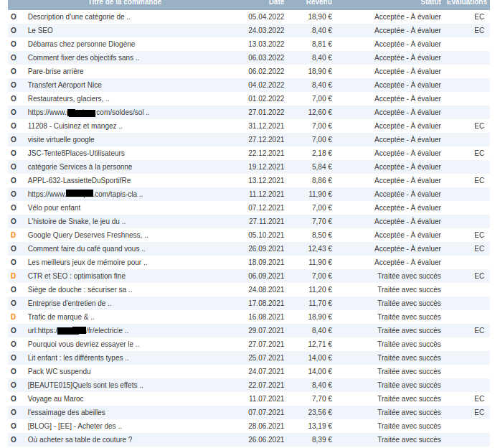Click the status of 'Le SEO' row
The width and height of the screenshot is (500, 448).
pyautogui.click(x=407, y=30)
